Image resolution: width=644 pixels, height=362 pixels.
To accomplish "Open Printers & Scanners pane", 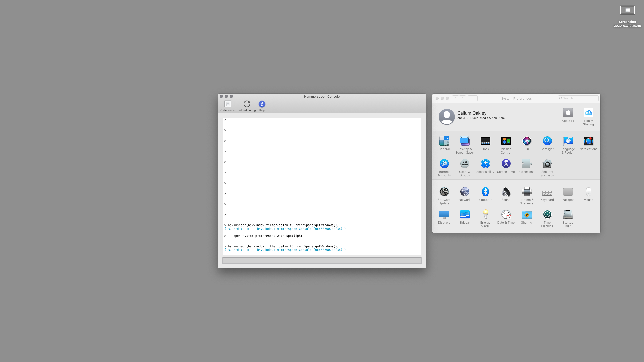I will 527,196.
